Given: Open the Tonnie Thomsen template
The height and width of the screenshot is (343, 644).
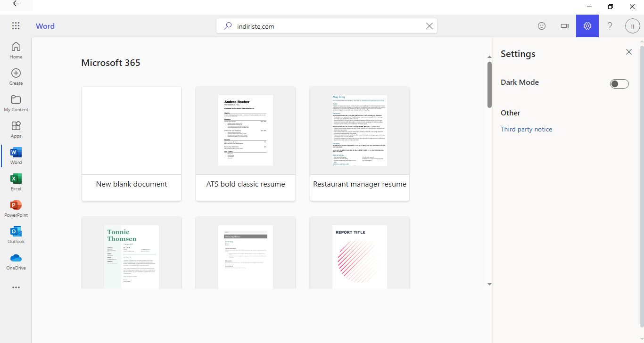Looking at the screenshot, I should (x=132, y=253).
